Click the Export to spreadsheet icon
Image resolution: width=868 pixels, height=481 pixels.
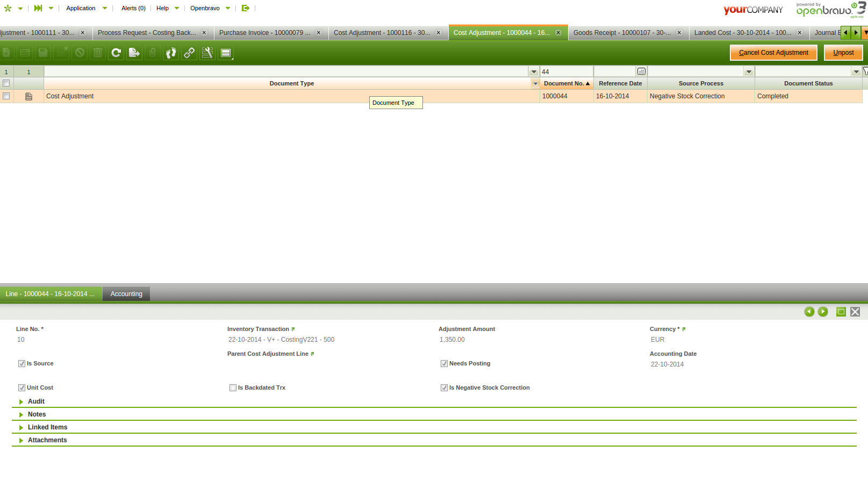click(134, 53)
